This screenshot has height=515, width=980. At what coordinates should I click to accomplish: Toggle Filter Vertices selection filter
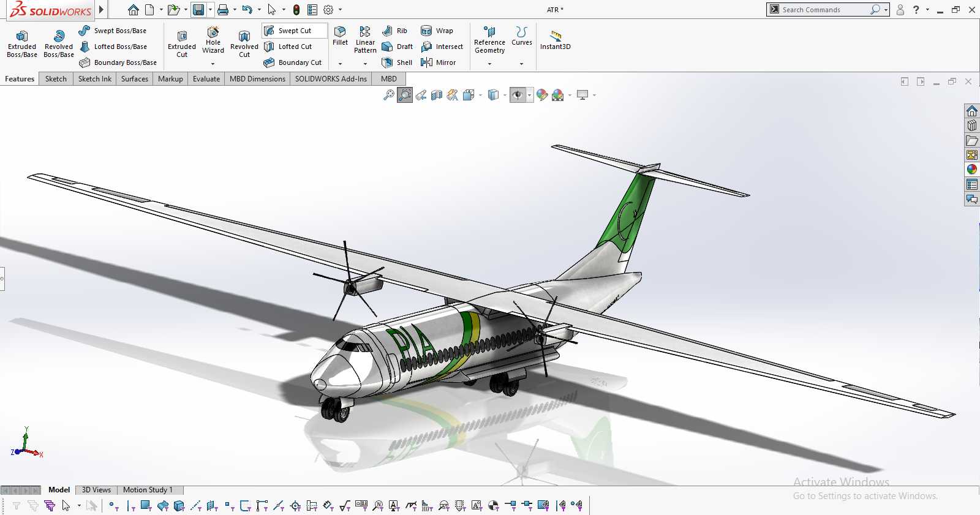click(x=113, y=506)
